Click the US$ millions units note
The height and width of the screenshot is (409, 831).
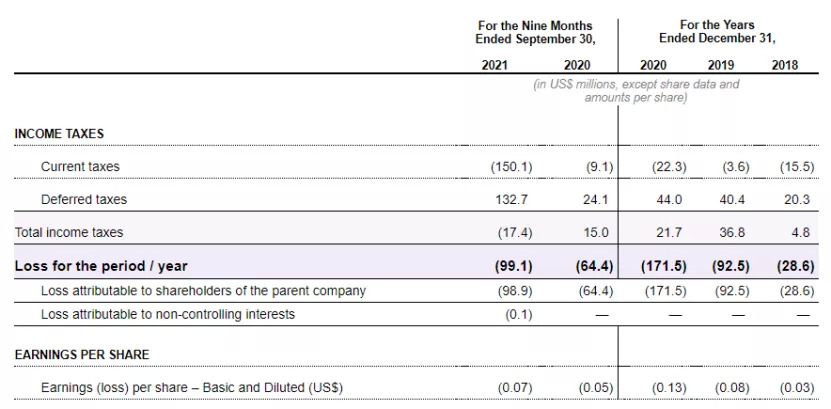pos(636,91)
